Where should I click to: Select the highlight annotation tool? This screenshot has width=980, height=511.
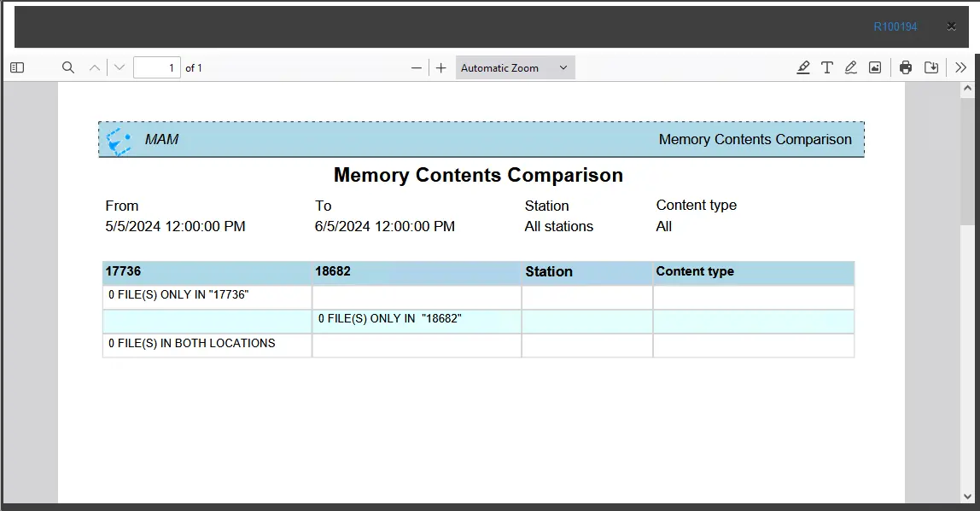pyautogui.click(x=803, y=68)
